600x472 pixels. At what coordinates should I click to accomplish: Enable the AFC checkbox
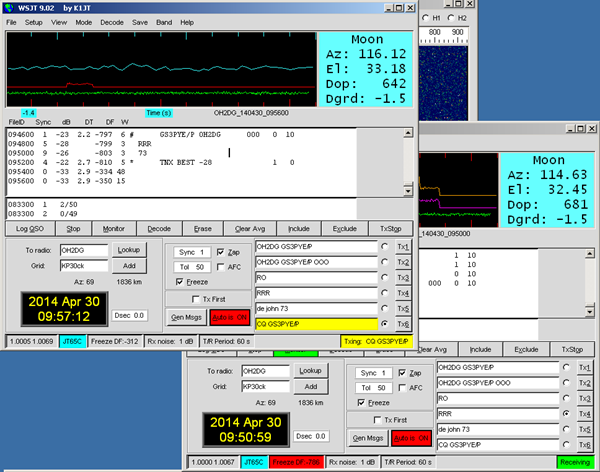tap(220, 267)
